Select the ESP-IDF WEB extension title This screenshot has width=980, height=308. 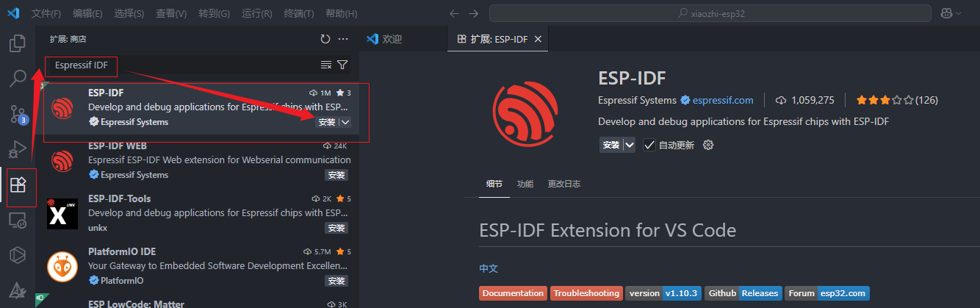[118, 146]
